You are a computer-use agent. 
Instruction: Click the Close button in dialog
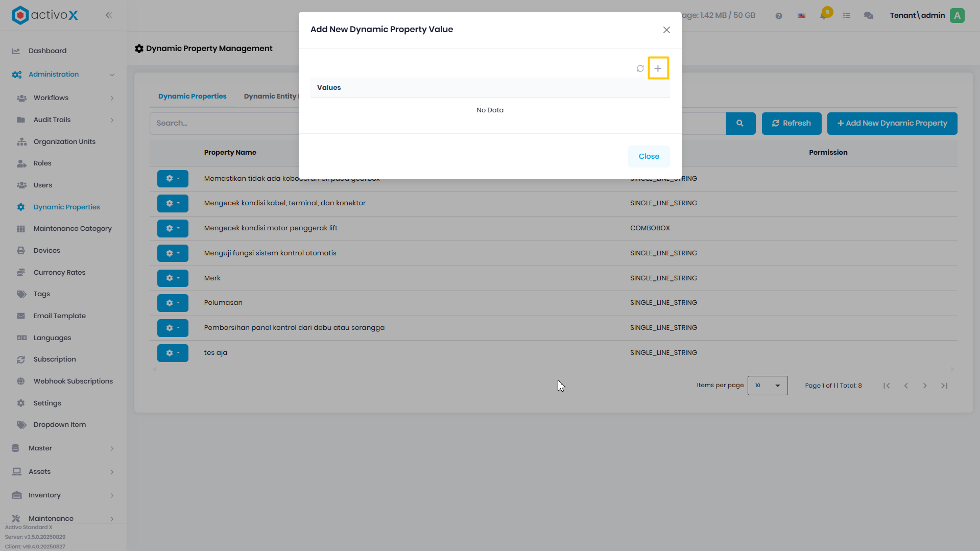pos(649,156)
